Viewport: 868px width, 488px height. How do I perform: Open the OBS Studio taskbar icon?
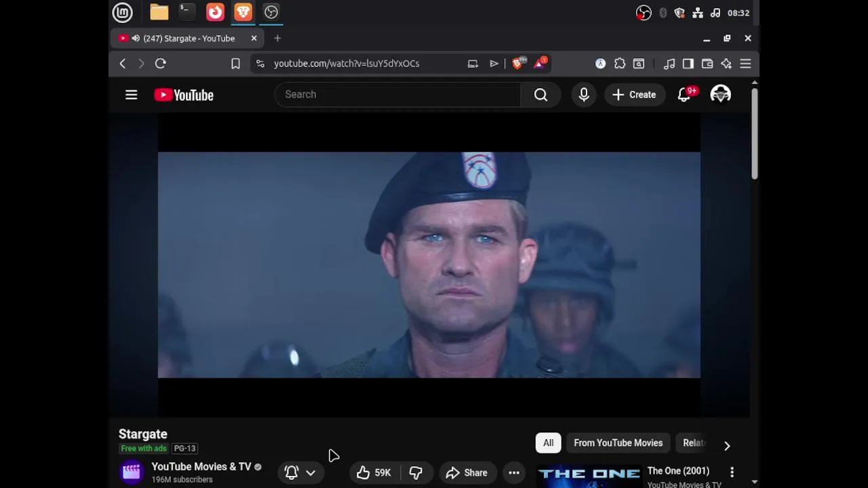pos(271,12)
